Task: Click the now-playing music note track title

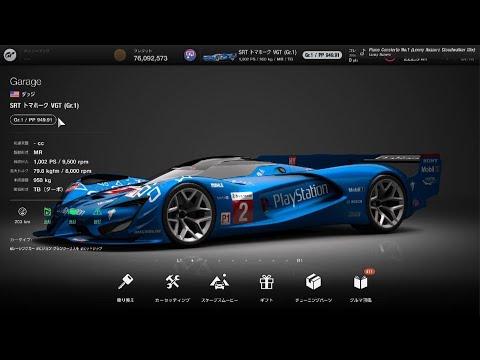Action: click(422, 50)
